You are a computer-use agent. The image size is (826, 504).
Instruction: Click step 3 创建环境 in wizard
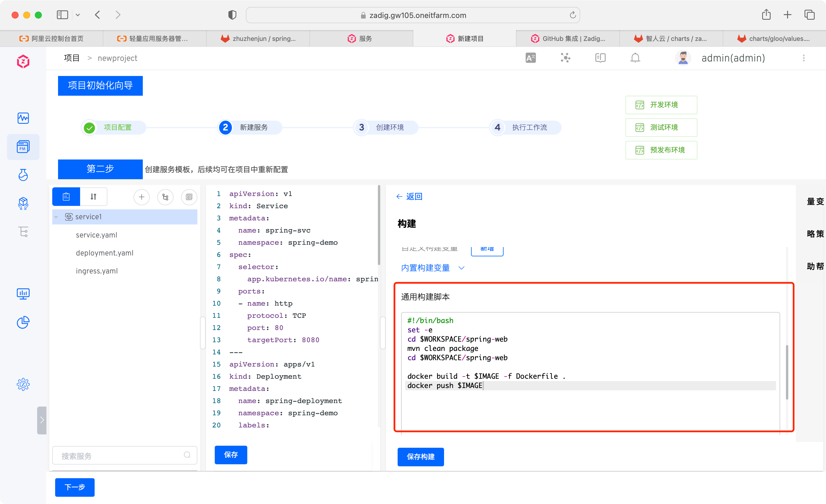386,128
